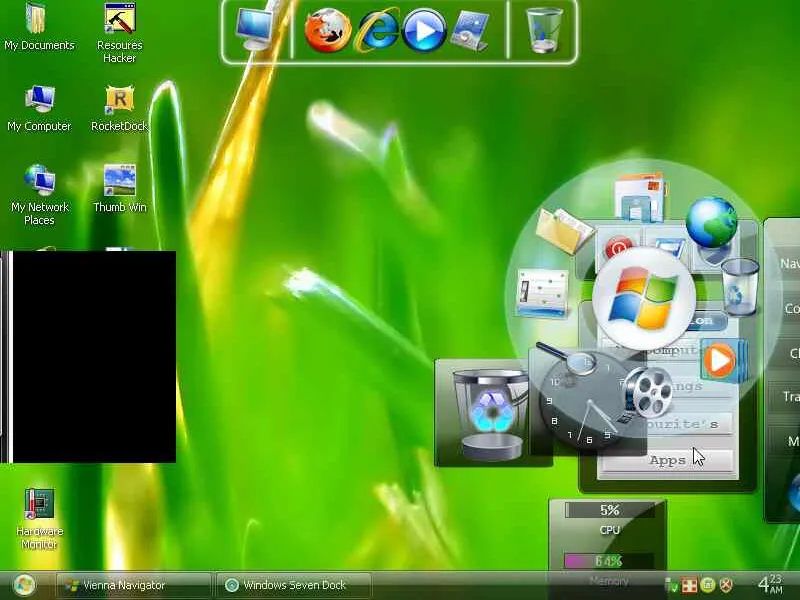Switch to Windows Seven Dock taskbar button

[294, 585]
